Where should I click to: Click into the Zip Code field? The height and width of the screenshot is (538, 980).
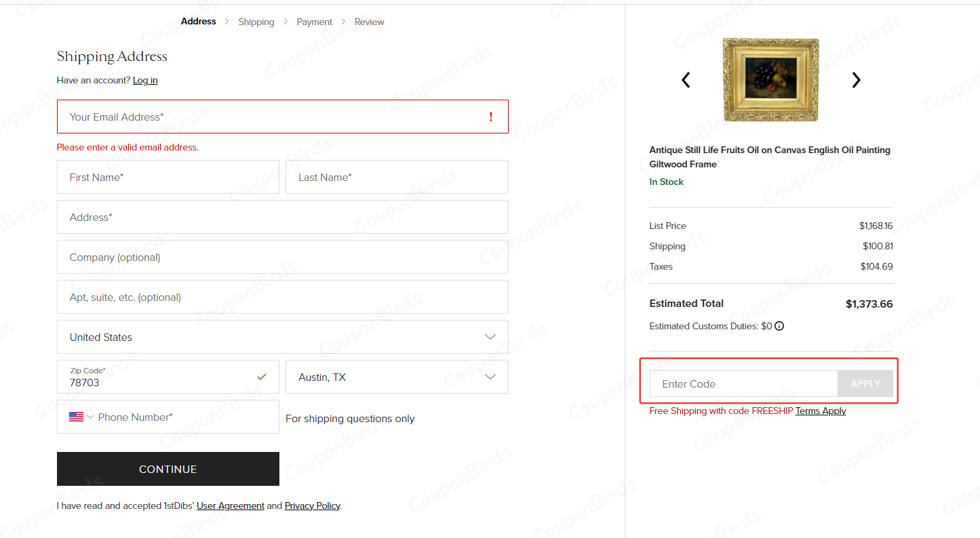[168, 377]
